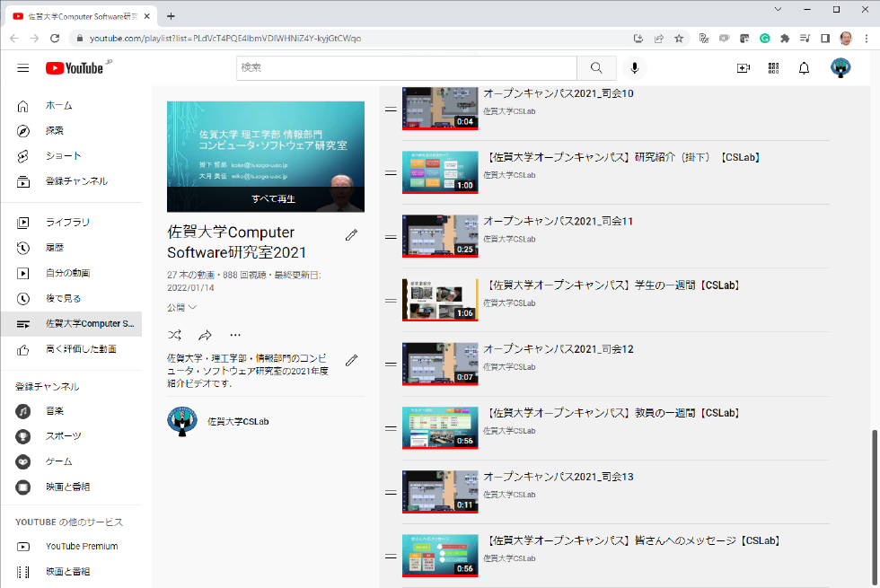Open ショート in the sidebar
The image size is (880, 588).
[71, 156]
